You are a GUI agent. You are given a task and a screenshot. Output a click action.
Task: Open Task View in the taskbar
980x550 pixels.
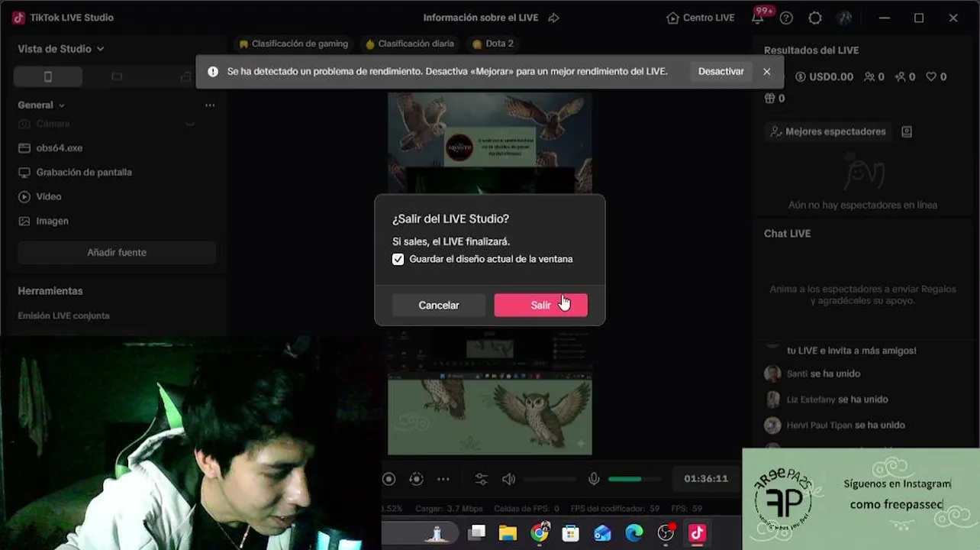click(x=477, y=533)
